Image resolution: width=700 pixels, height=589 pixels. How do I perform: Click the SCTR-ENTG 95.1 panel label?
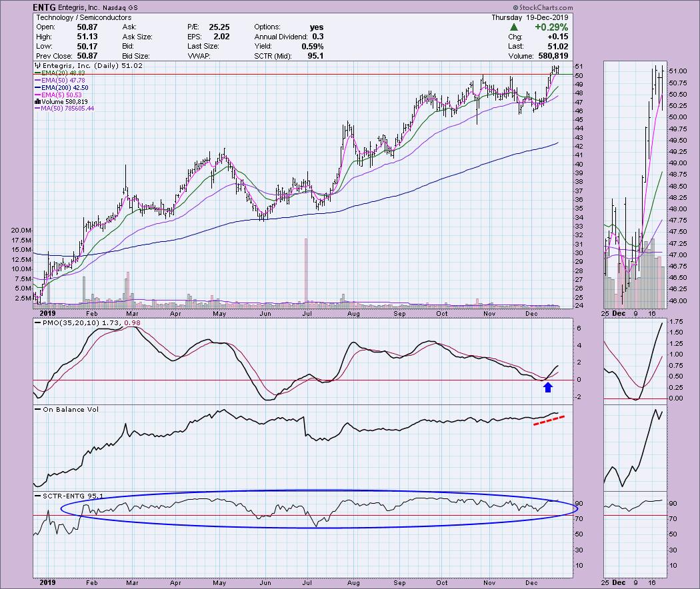click(69, 496)
